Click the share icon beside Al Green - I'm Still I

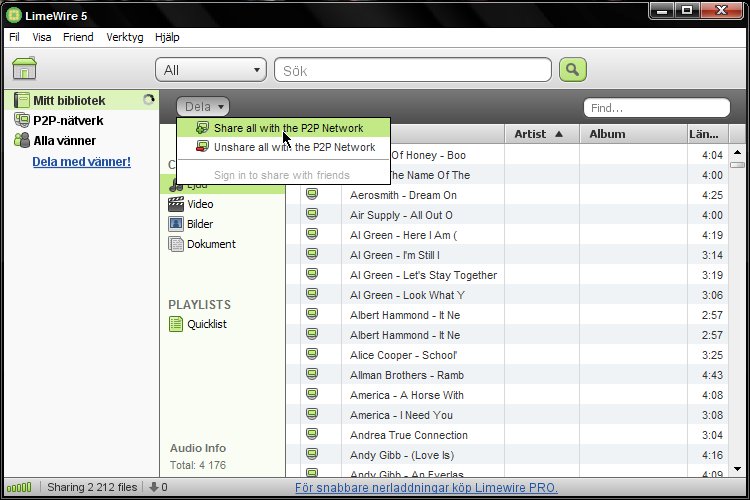tap(312, 254)
